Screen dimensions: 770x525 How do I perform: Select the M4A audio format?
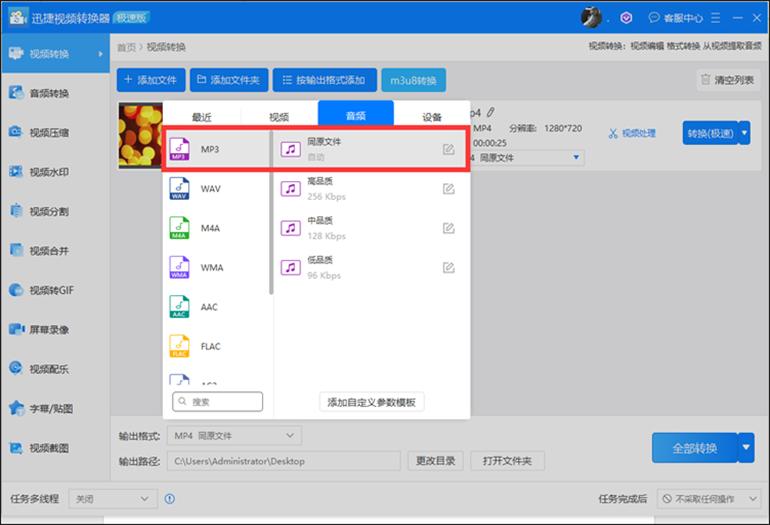pyautogui.click(x=217, y=228)
